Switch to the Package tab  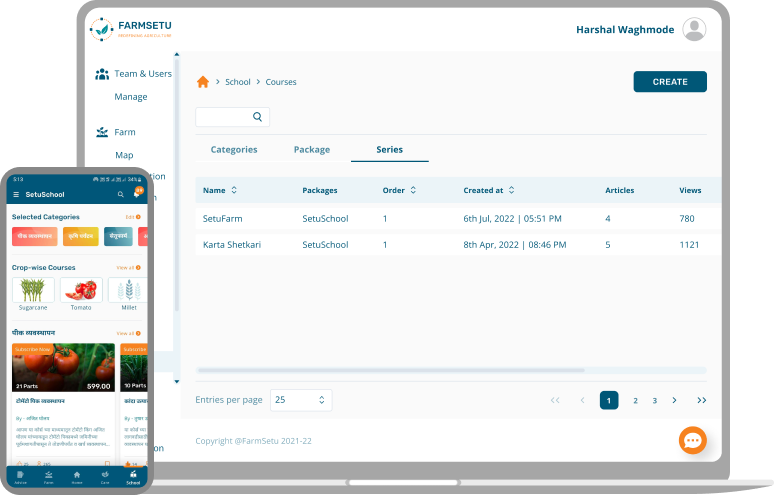coord(312,150)
